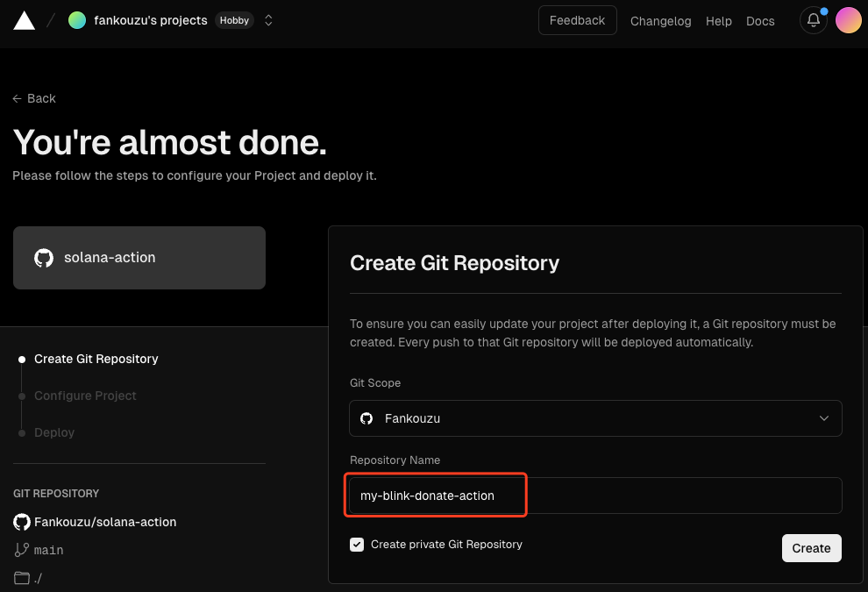This screenshot has height=592, width=868.
Task: Go Back with the arrow link
Action: (34, 98)
